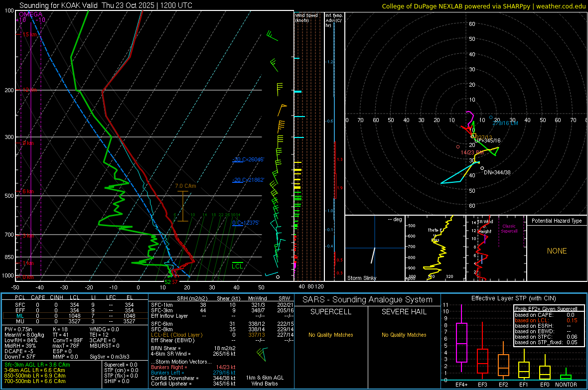
Task: Click the sounding title for KOAK
Action: coord(106,5)
